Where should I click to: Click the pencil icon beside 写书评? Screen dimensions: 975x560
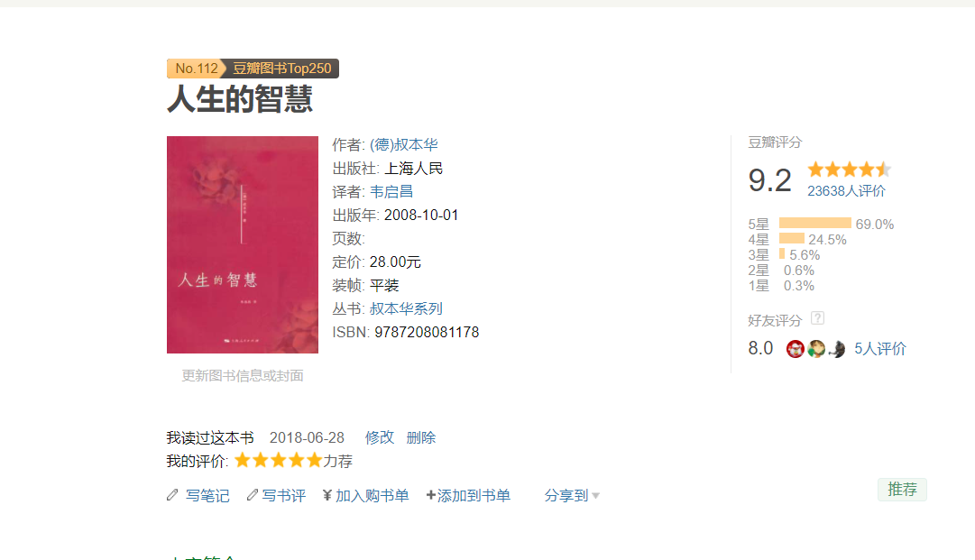pos(252,495)
